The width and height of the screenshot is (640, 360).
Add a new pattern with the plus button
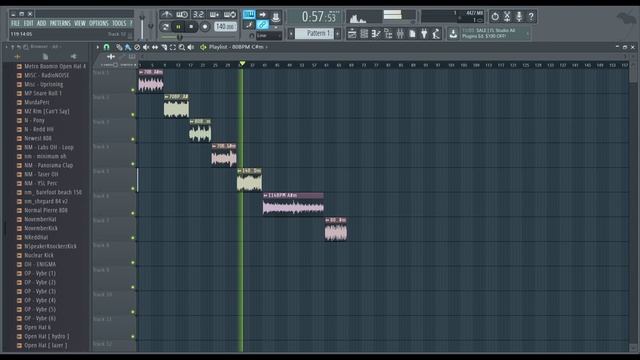[x=338, y=33]
